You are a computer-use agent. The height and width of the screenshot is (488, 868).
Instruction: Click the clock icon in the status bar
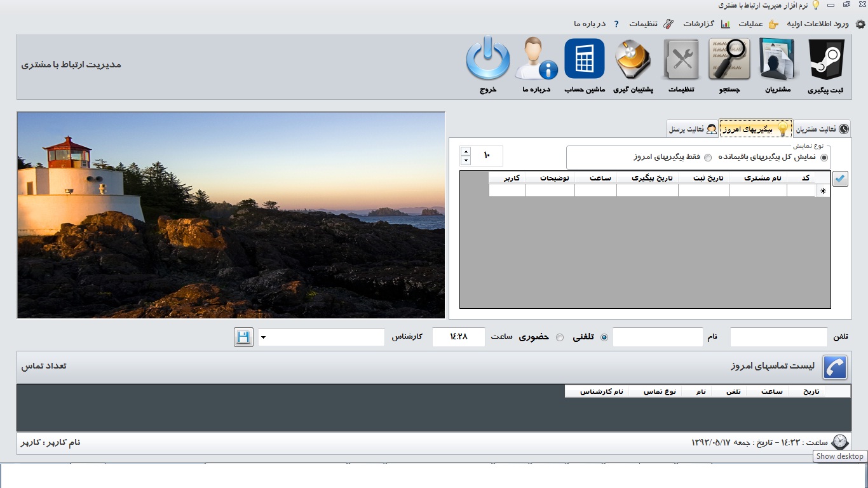(840, 442)
